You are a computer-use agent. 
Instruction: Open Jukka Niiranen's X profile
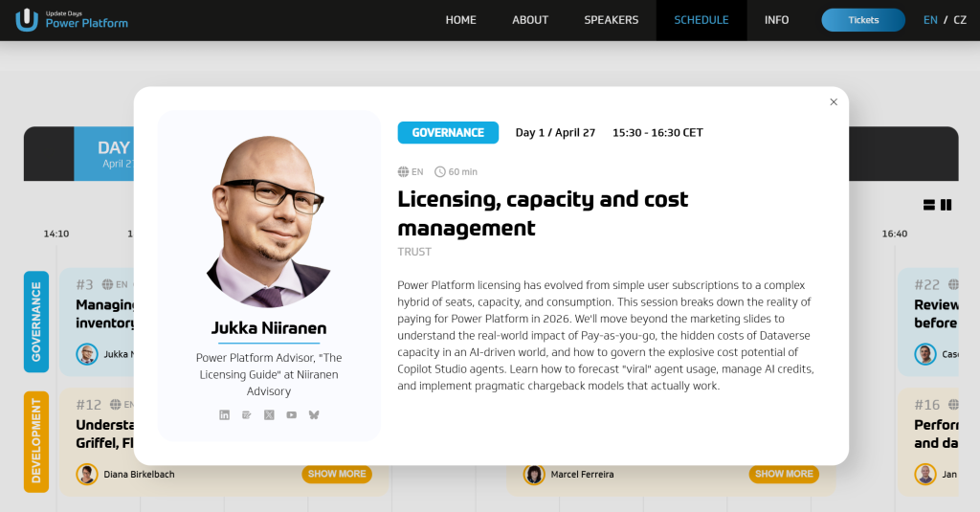coord(269,415)
